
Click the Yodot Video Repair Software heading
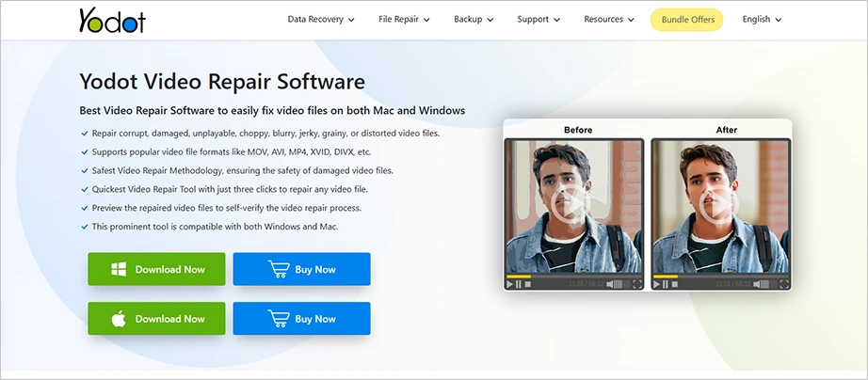[x=222, y=81]
